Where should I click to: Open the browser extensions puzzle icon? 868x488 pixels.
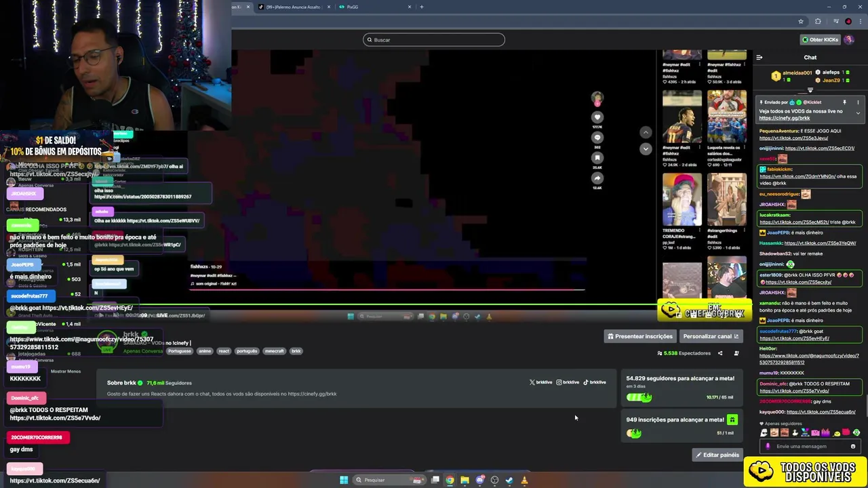point(818,22)
